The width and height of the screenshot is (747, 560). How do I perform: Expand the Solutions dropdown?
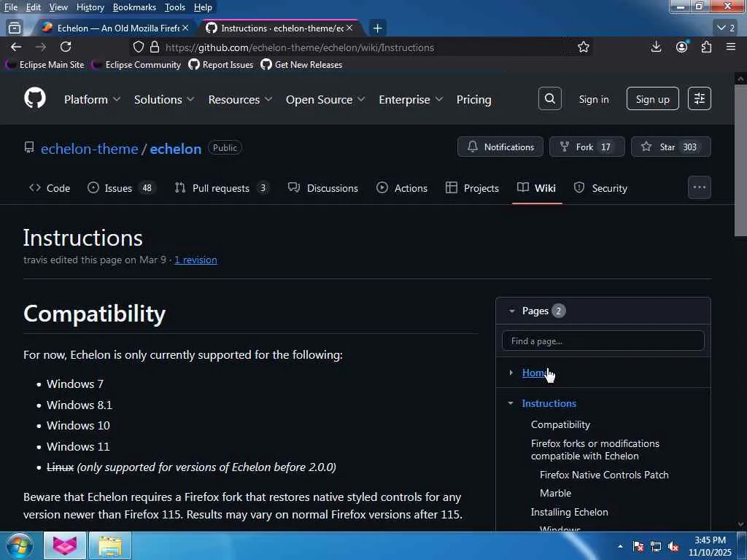[164, 99]
